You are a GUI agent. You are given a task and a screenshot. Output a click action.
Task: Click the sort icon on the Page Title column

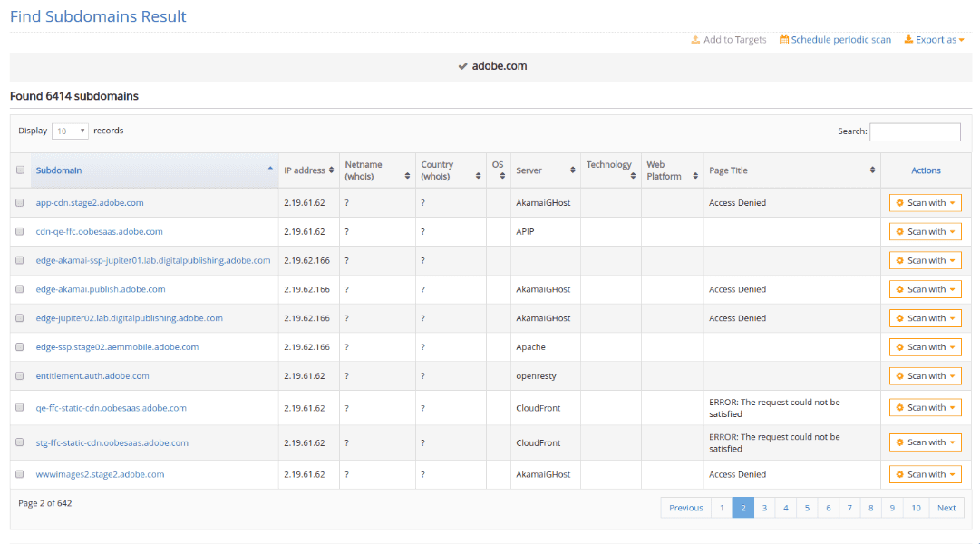point(870,170)
